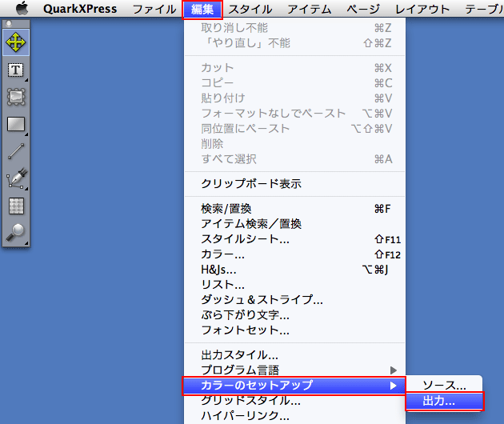Select the Rectangle Box tool
This screenshot has height=424, width=504.
click(16, 124)
